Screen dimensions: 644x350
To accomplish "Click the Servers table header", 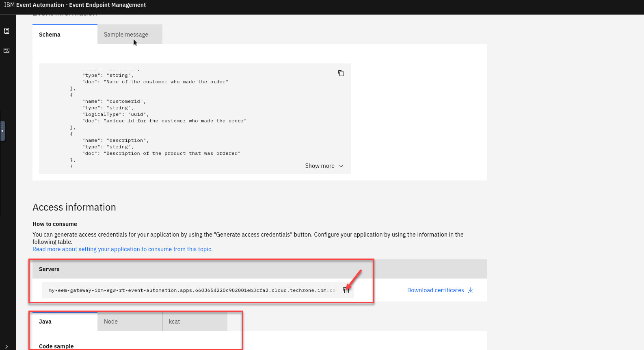I will coord(49,269).
